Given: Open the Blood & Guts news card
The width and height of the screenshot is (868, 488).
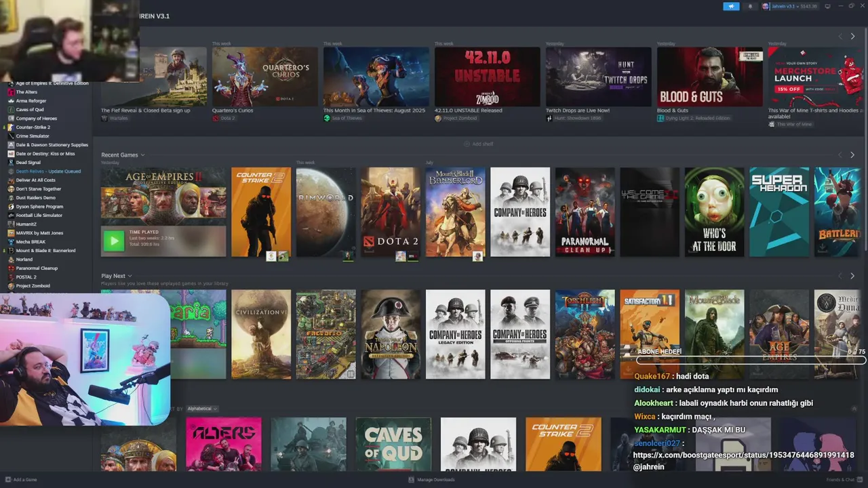Looking at the screenshot, I should pos(710,77).
